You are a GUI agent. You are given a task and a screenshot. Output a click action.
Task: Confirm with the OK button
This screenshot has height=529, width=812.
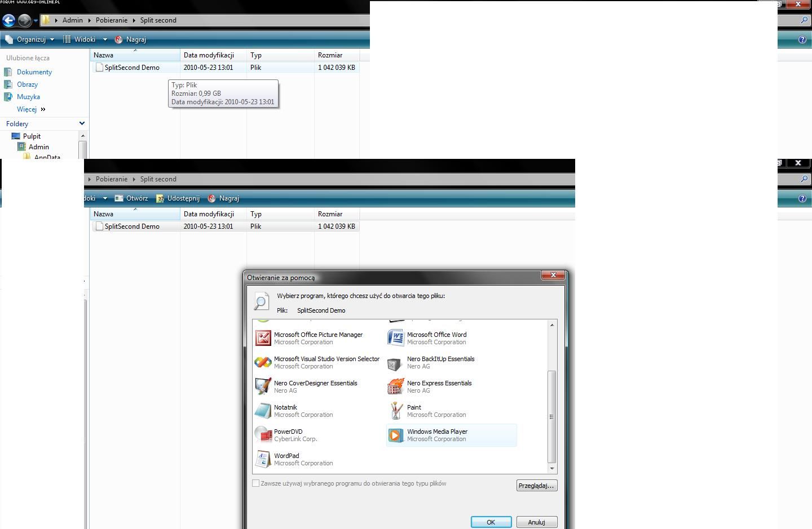tap(491, 522)
